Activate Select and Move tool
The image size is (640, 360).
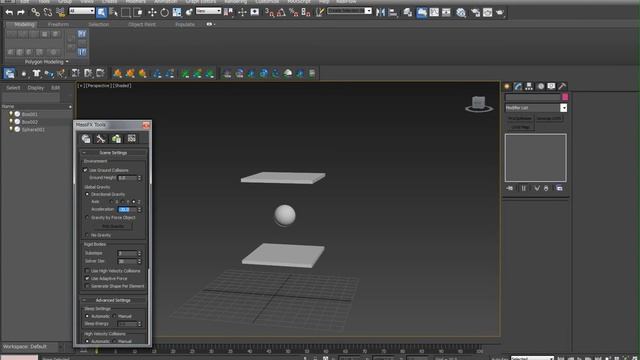(152, 12)
